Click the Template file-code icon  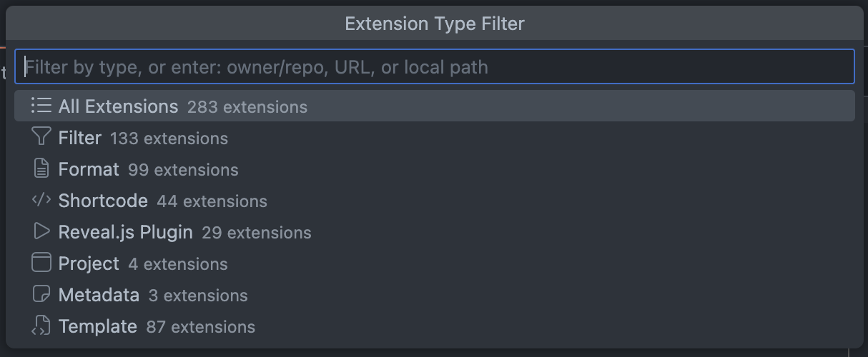point(41,326)
